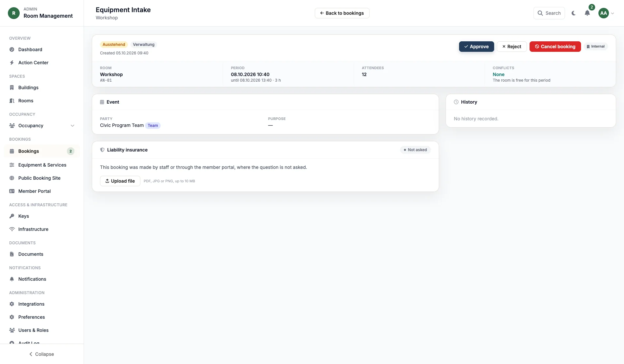
Task: Click the period start 08.10.2026 10:40
Action: (x=250, y=74)
